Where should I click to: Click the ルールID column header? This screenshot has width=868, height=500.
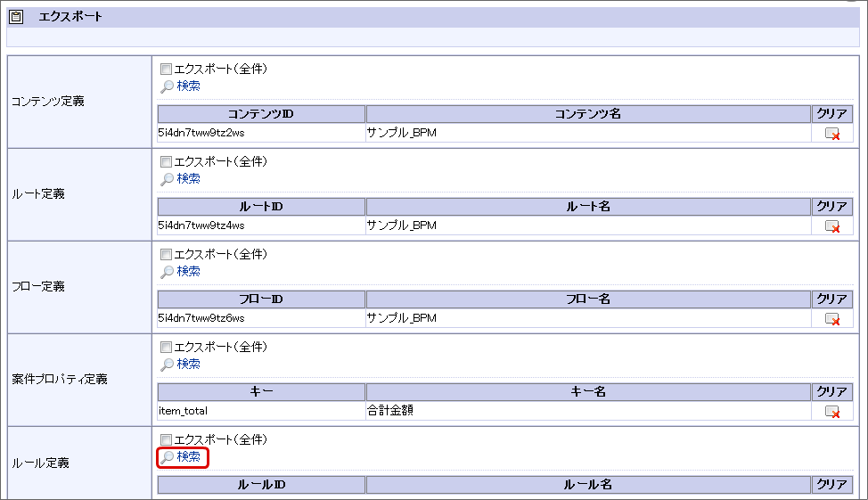click(261, 485)
